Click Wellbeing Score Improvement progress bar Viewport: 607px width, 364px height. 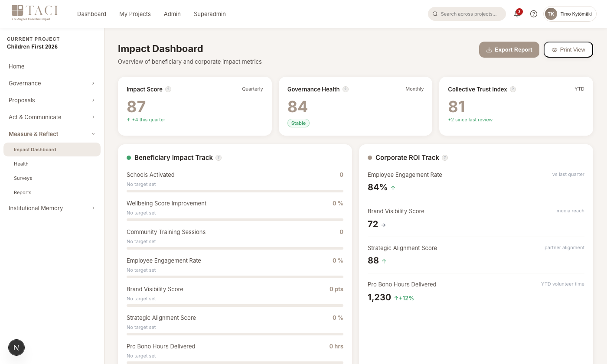(x=235, y=220)
